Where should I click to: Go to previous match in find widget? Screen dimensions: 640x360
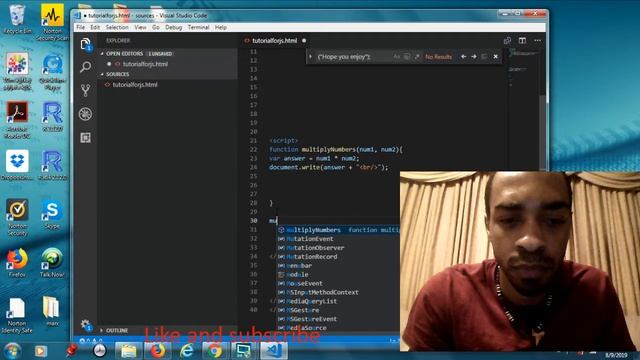[463, 57]
